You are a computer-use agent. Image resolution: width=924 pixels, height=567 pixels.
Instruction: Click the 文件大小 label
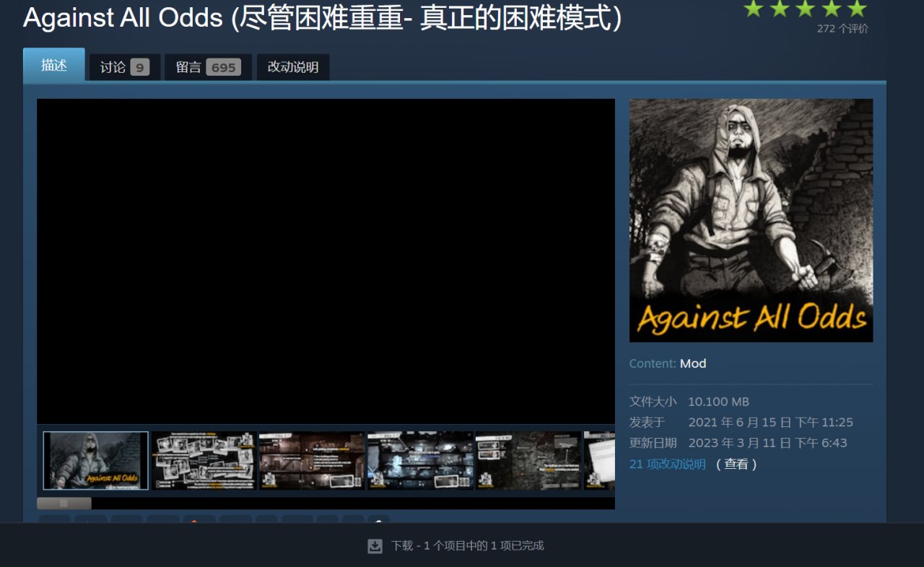653,402
